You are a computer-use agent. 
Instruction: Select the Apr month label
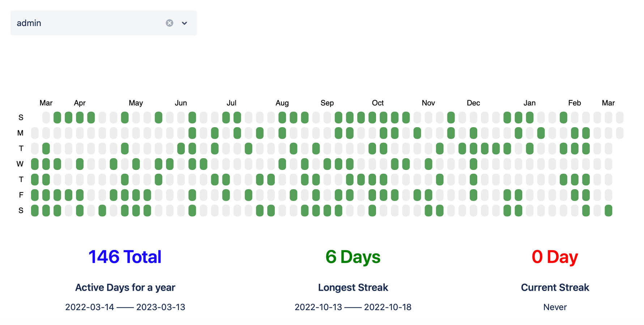(80, 103)
